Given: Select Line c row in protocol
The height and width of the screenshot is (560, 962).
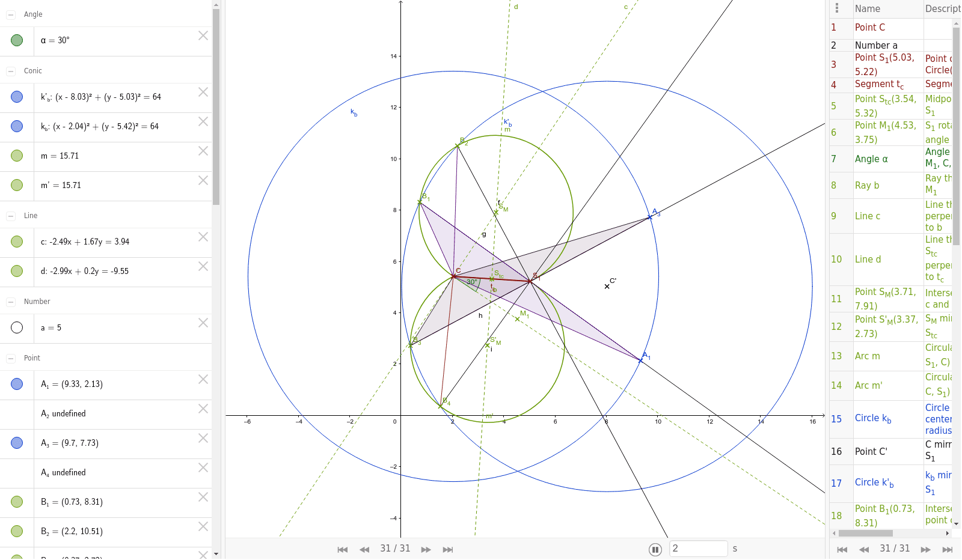Looking at the screenshot, I should (891, 216).
